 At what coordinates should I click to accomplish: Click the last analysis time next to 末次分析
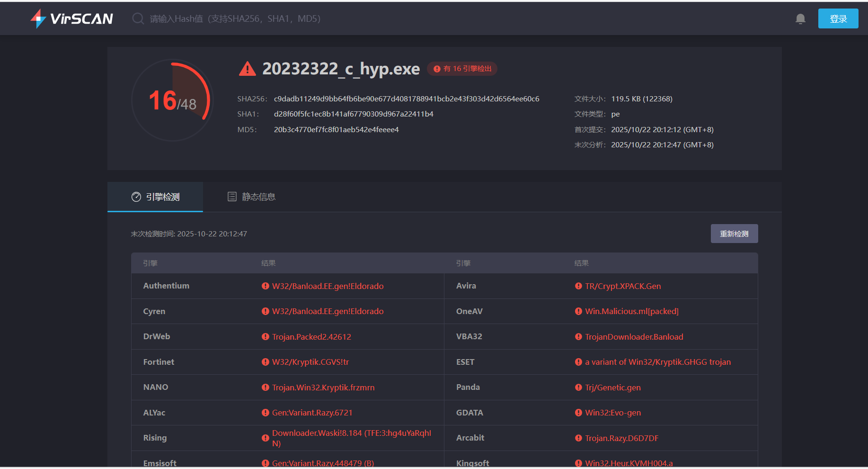pyautogui.click(x=662, y=145)
